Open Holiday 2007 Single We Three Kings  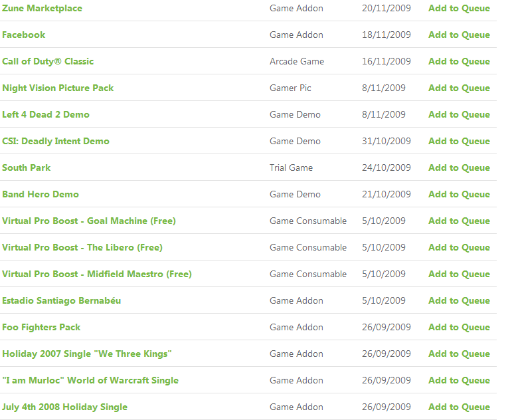tap(87, 354)
